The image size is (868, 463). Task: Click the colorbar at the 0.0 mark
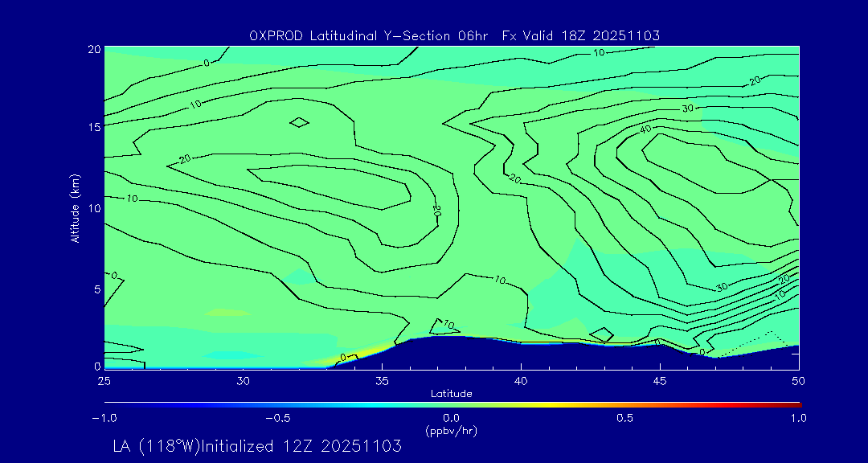[x=452, y=404]
